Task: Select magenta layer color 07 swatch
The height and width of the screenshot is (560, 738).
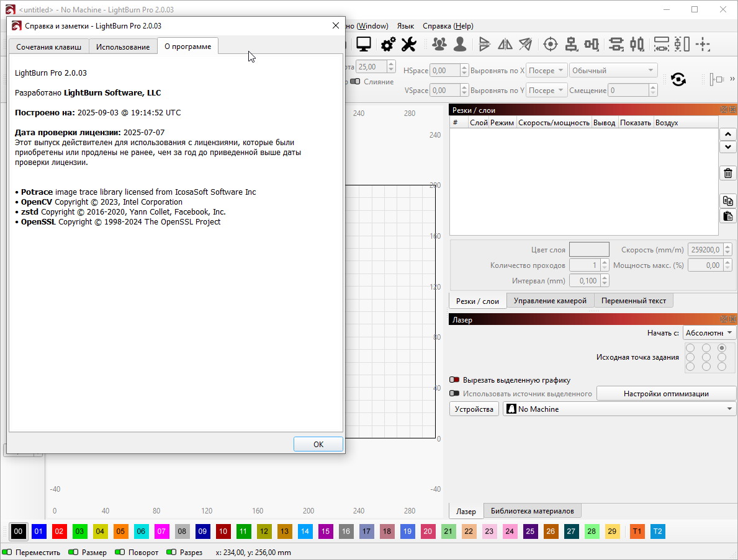Action: [161, 531]
